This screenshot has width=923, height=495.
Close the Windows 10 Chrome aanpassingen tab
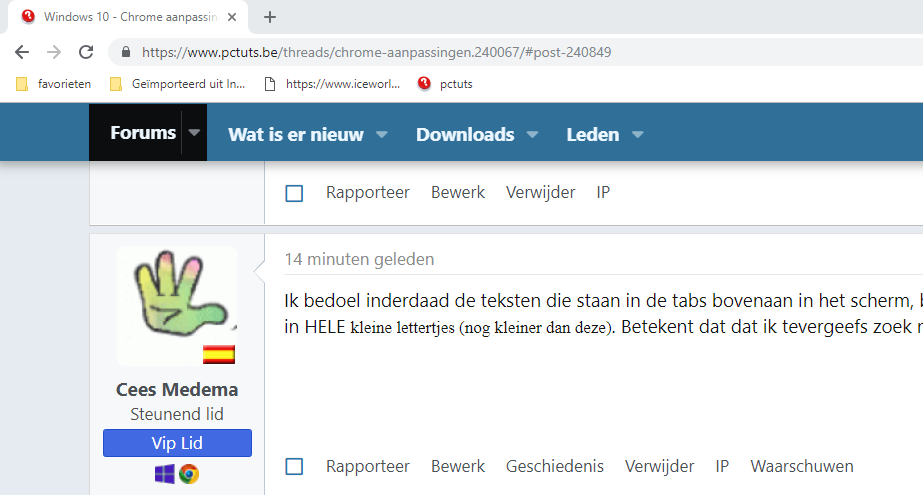pyautogui.click(x=232, y=17)
